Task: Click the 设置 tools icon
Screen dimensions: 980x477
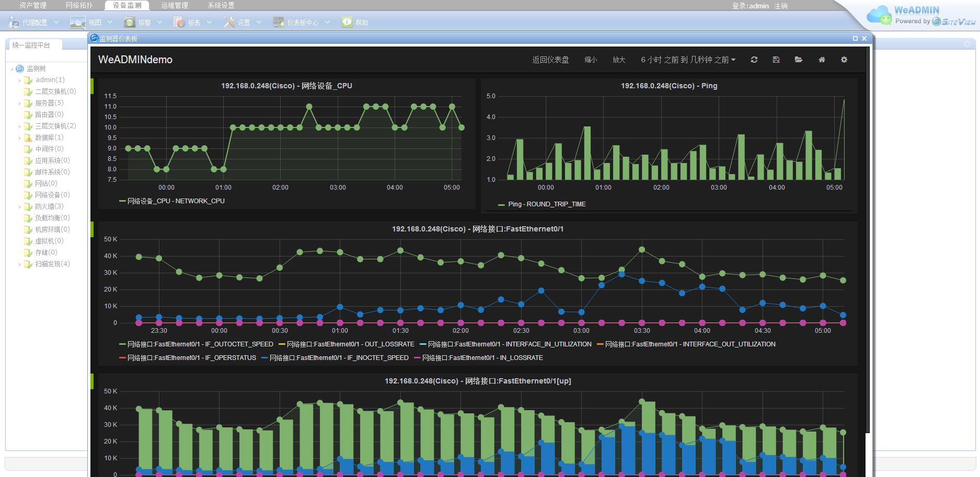Action: coord(229,22)
